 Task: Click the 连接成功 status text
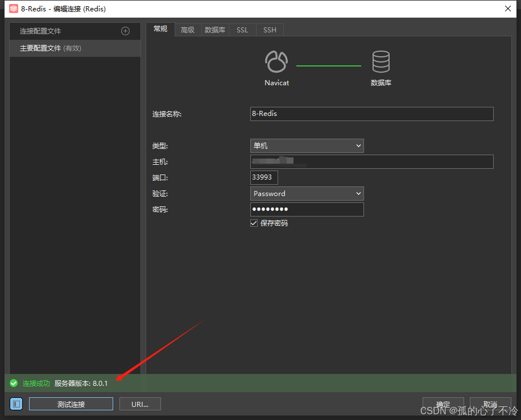[36, 384]
